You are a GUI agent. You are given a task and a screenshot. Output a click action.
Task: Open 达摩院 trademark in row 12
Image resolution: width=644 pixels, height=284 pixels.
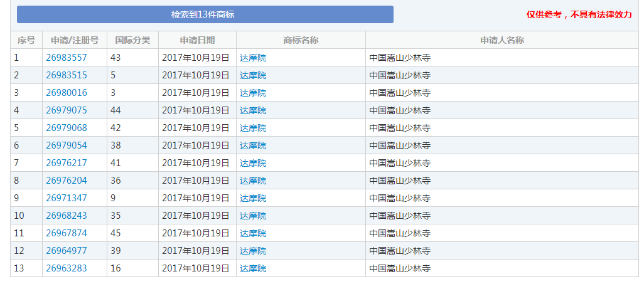click(x=253, y=251)
